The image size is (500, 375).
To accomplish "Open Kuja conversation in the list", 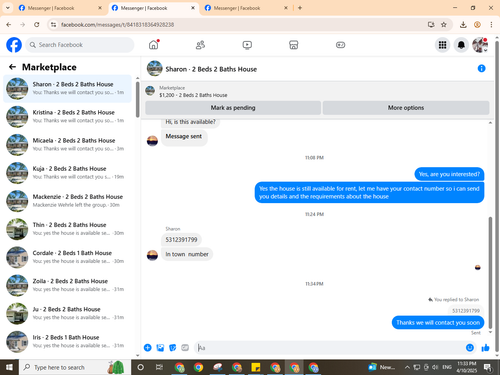I will (x=68, y=173).
